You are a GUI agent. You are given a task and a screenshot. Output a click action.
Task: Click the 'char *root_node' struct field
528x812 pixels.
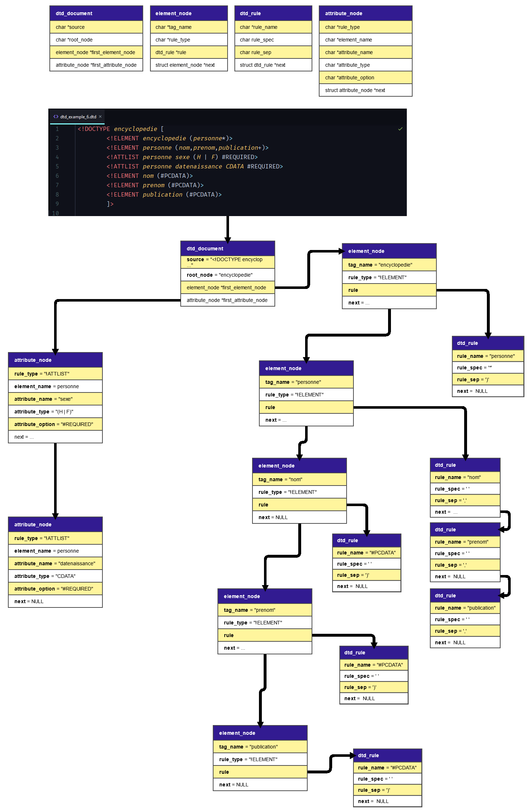(x=96, y=40)
